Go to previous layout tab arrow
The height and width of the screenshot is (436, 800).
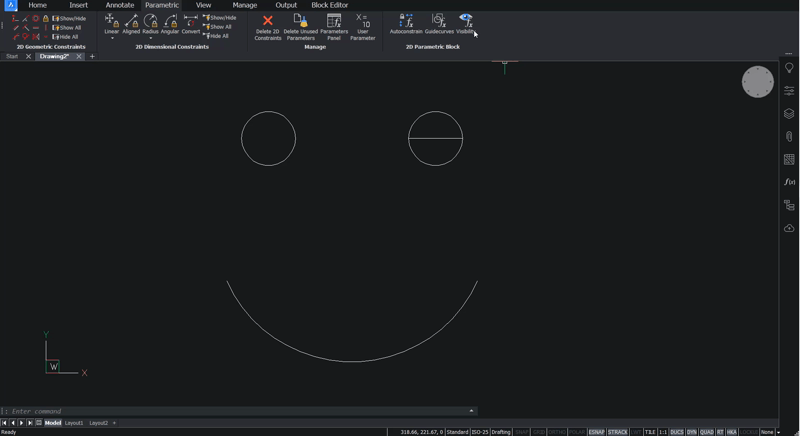pos(13,423)
